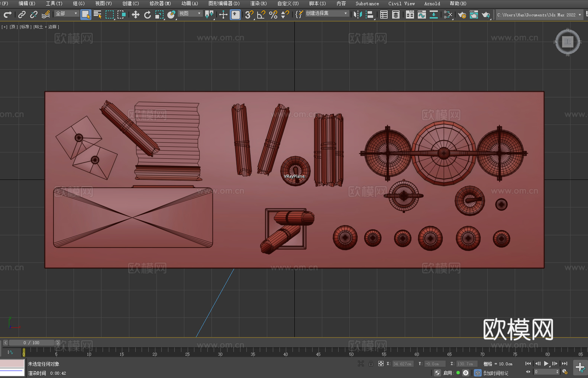Image resolution: width=588 pixels, height=378 pixels.
Task: Open the Layer Explorer icon
Action: [x=396, y=14]
